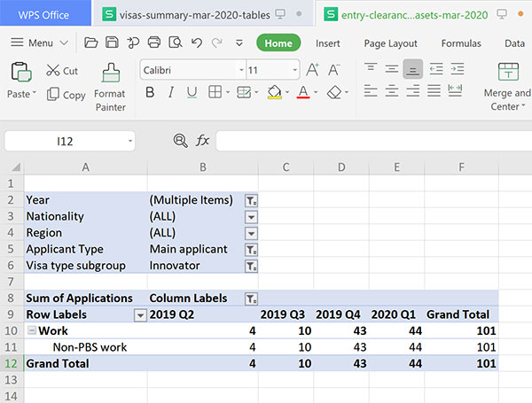The image size is (532, 403).
Task: Toggle italic formatting
Action: 171,92
